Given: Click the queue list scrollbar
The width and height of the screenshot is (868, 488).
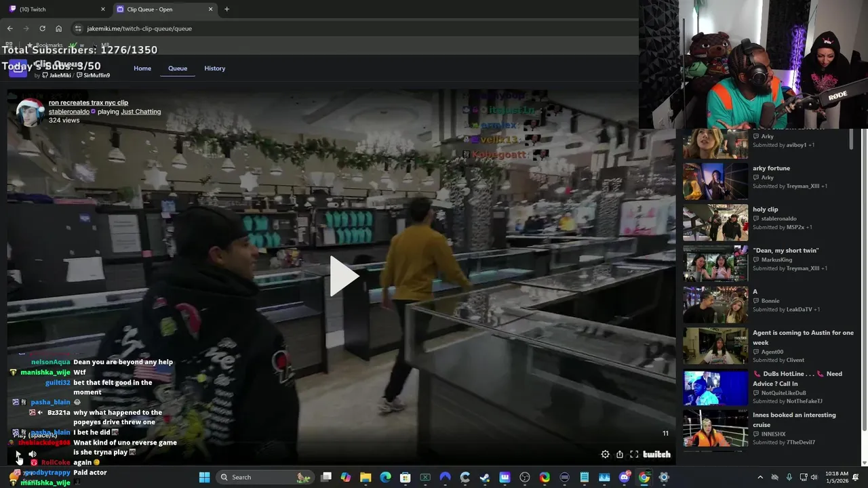Looking at the screenshot, I should point(852,139).
